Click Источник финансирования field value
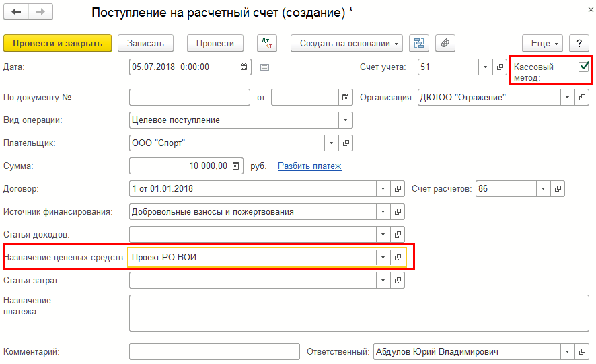Image resolution: width=596 pixels, height=364 pixels. pyautogui.click(x=252, y=211)
